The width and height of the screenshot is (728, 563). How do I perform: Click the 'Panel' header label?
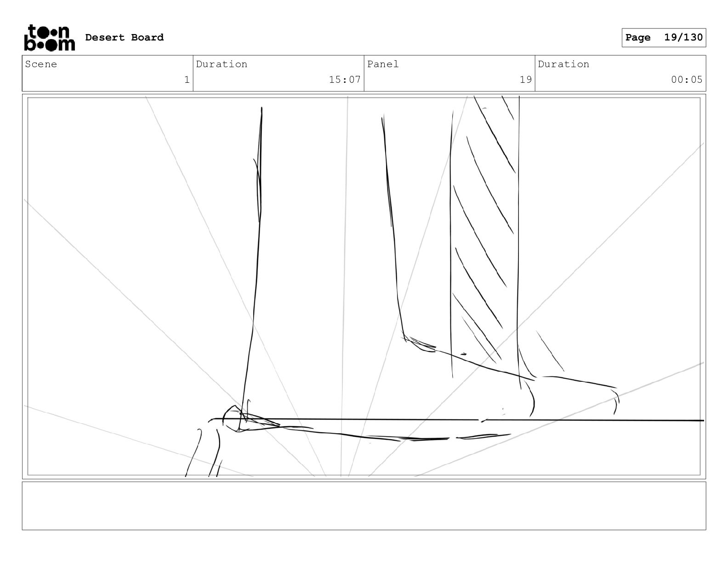click(383, 64)
